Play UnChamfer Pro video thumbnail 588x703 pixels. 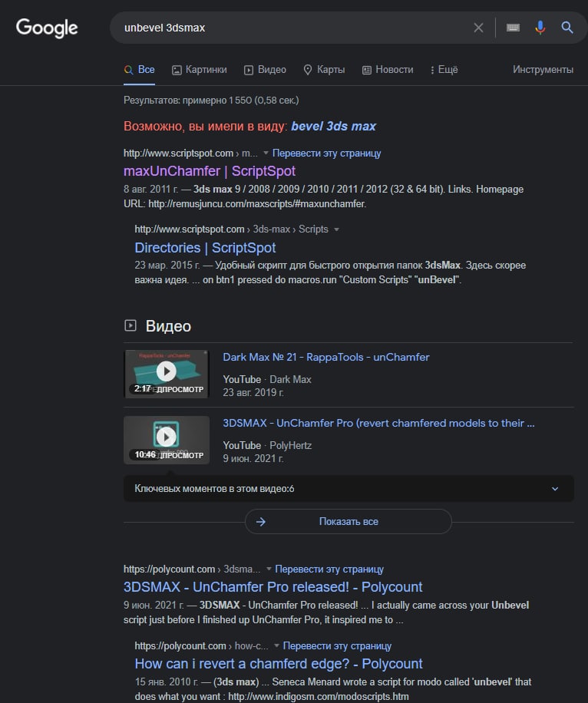coord(167,440)
